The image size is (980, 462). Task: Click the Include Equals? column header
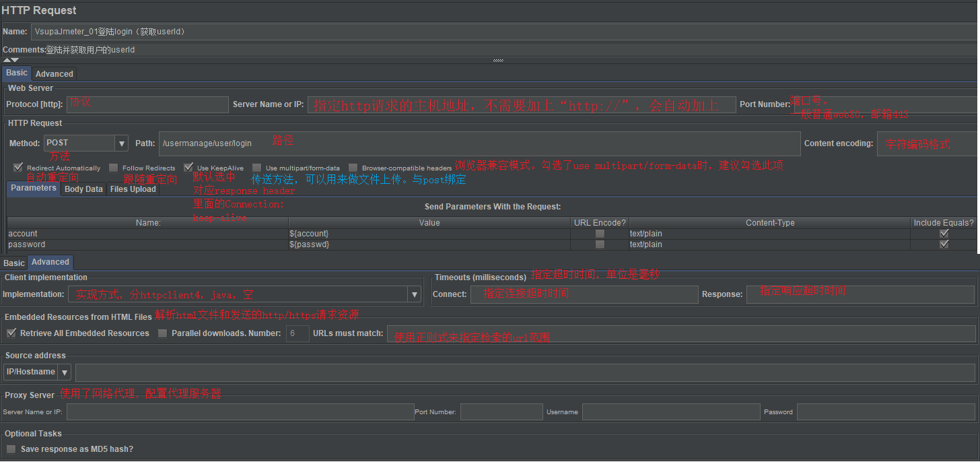pyautogui.click(x=944, y=222)
